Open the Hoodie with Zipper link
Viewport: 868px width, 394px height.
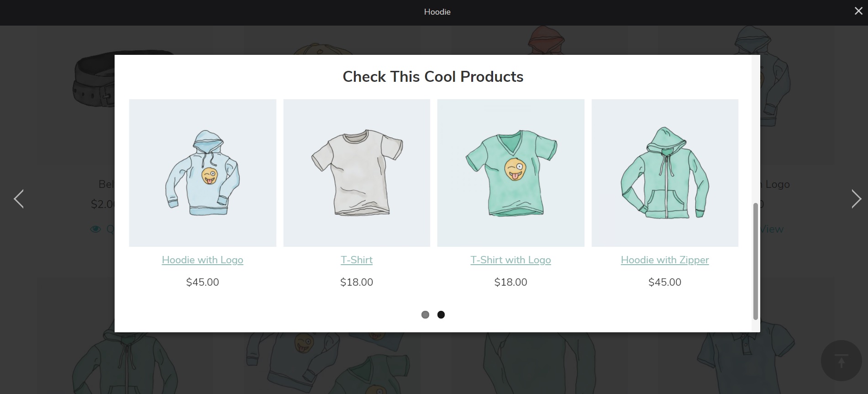[665, 260]
